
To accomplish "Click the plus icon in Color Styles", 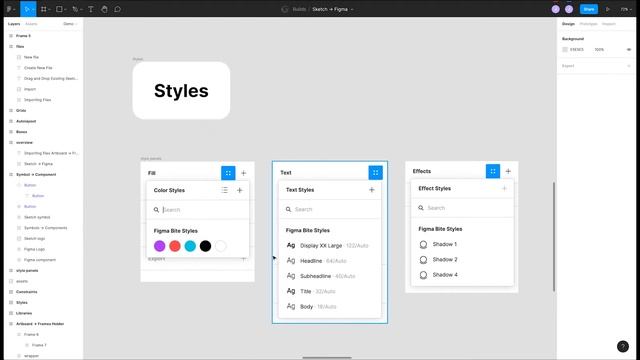I will pos(240,190).
